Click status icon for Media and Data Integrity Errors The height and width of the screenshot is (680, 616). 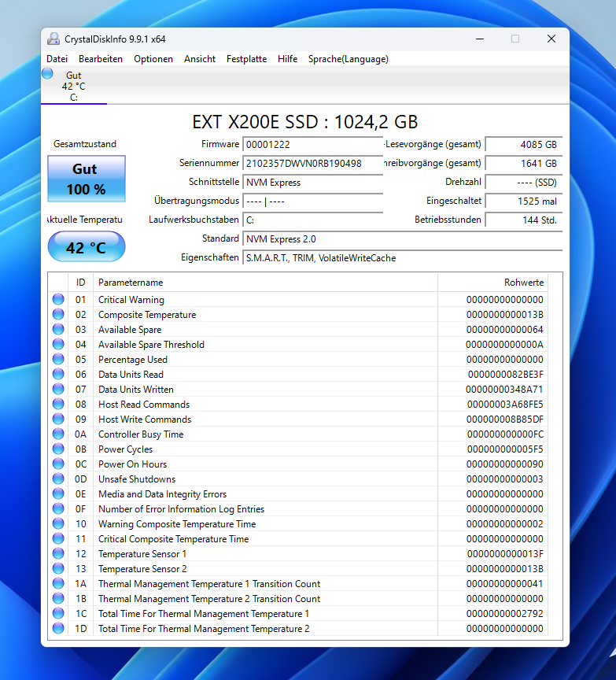coord(58,494)
